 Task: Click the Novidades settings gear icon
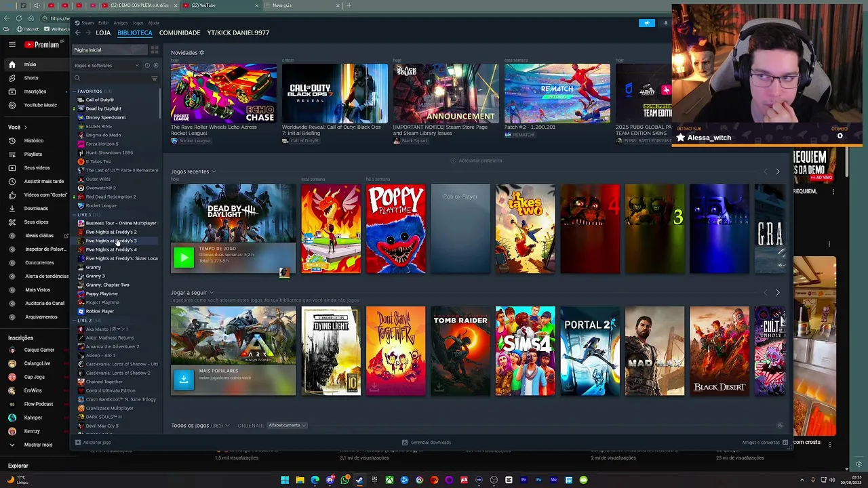(x=201, y=53)
